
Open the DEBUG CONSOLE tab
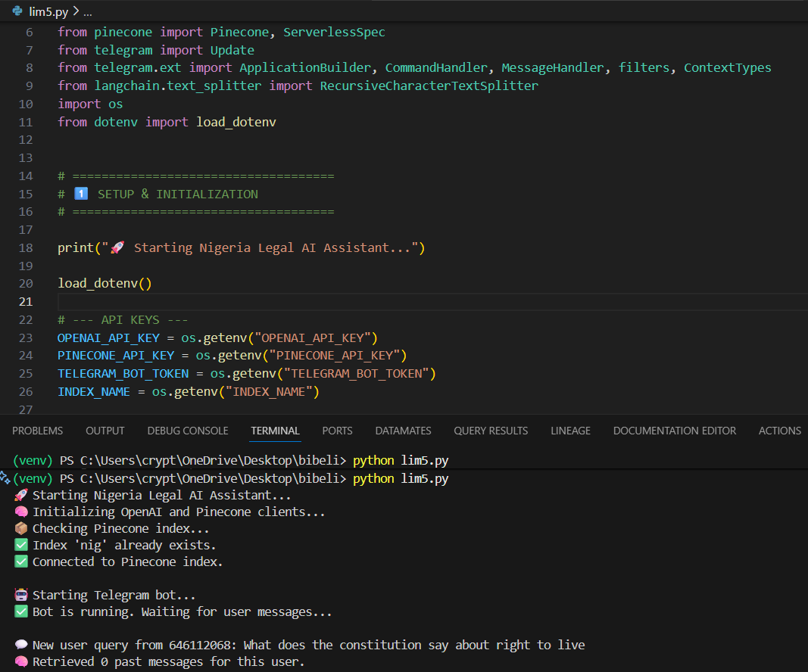(x=188, y=431)
